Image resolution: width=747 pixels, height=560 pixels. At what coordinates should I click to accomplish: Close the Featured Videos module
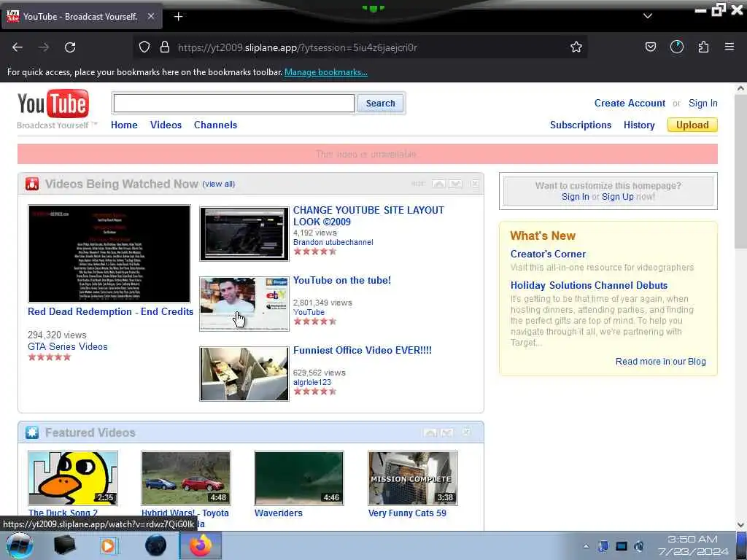click(x=466, y=432)
